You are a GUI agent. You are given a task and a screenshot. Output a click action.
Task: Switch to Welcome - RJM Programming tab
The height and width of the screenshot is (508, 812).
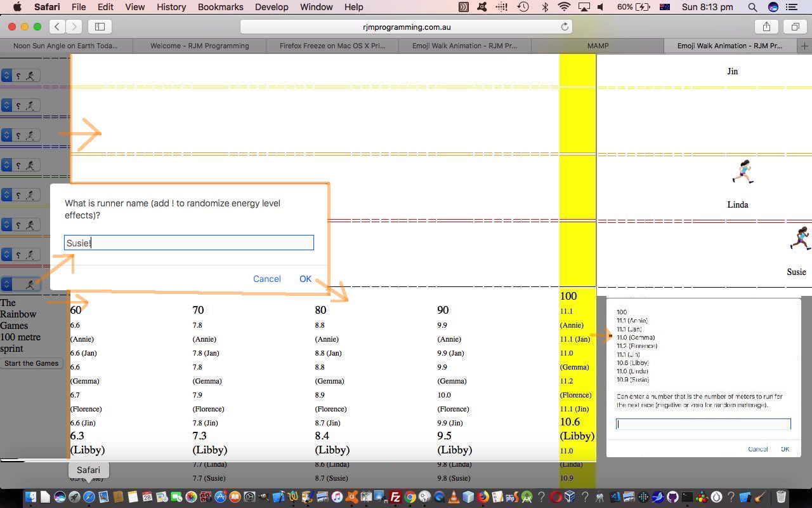pyautogui.click(x=199, y=46)
